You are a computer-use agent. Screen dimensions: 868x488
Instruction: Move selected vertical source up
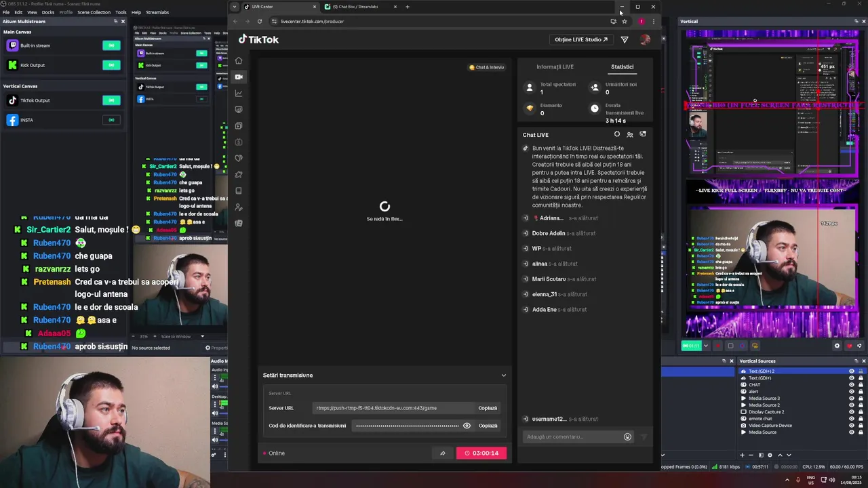click(x=780, y=455)
